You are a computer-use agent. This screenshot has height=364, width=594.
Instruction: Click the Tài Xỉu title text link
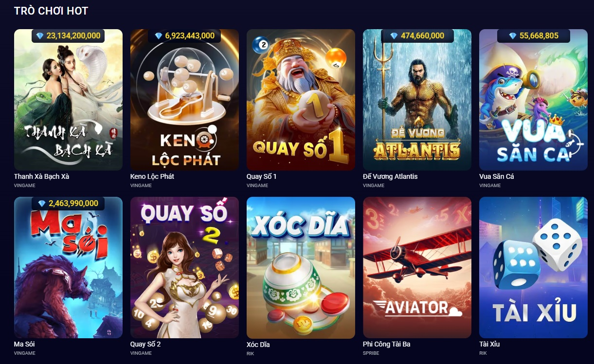tap(489, 344)
